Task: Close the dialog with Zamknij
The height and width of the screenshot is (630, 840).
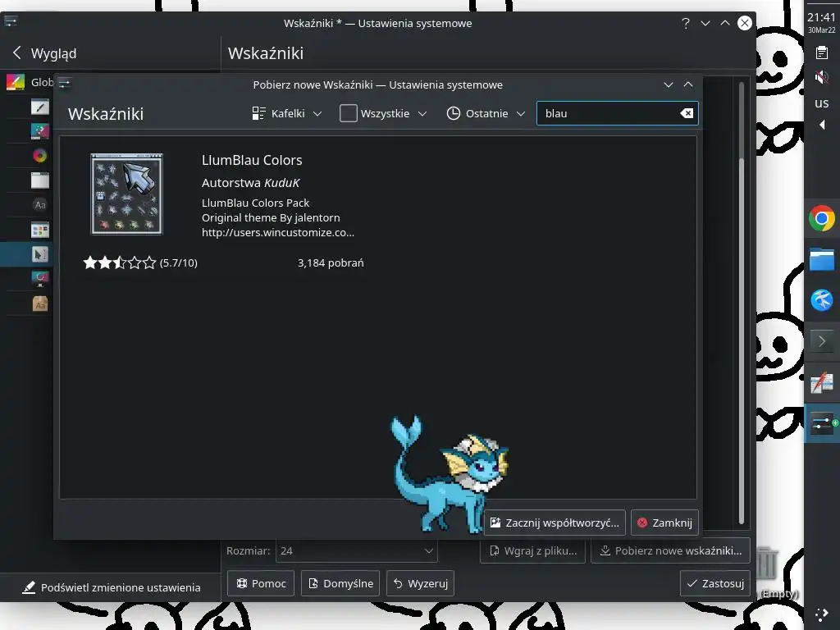Action: tap(664, 523)
